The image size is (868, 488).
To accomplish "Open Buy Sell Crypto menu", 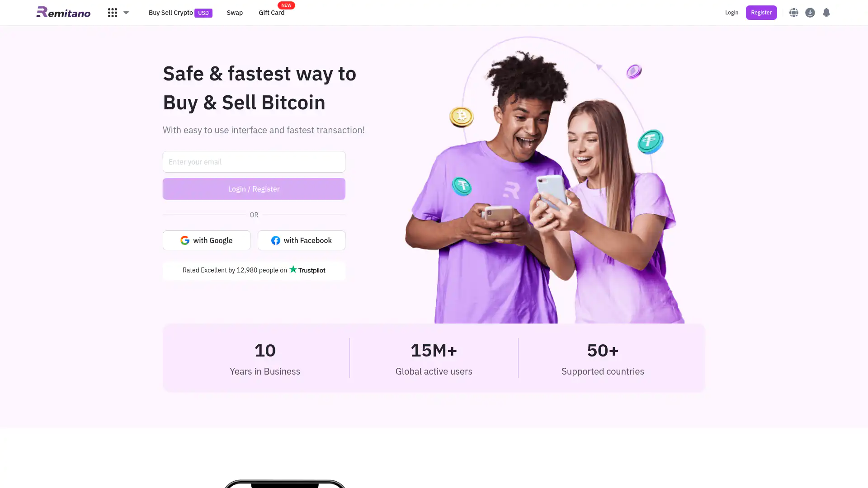I will (x=171, y=13).
